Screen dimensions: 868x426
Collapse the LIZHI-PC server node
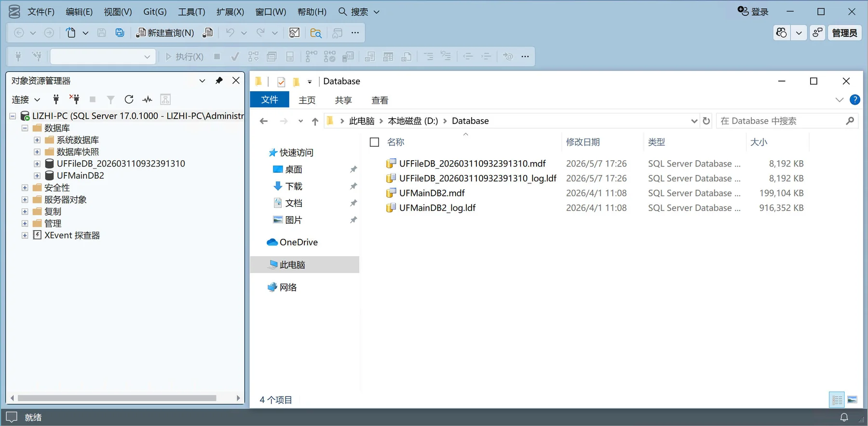pyautogui.click(x=13, y=116)
